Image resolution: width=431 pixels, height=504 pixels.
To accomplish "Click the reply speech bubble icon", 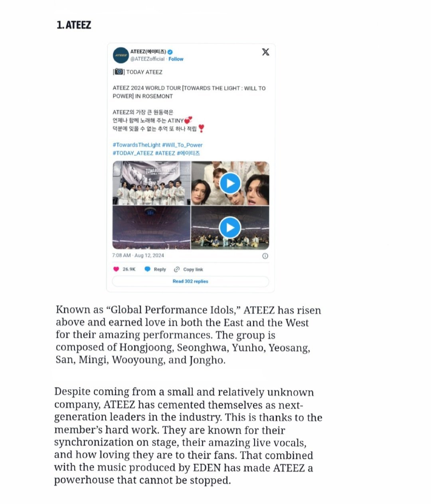I will coord(147,269).
